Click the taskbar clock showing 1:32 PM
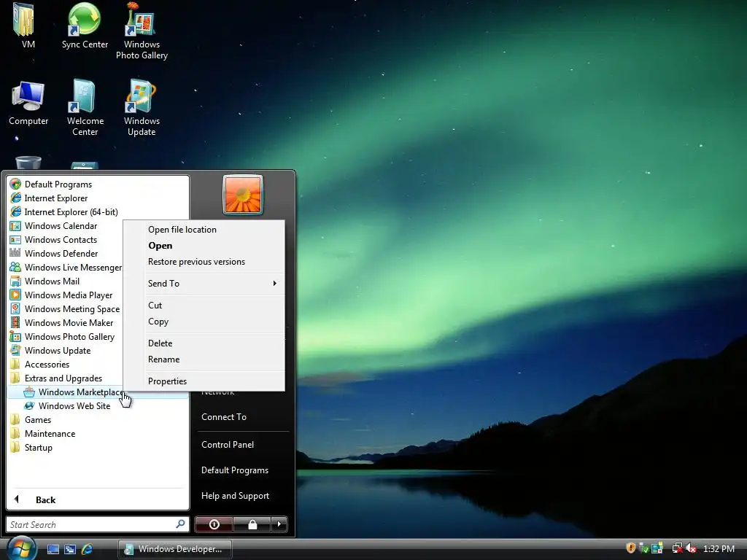The height and width of the screenshot is (560, 747). 719,548
